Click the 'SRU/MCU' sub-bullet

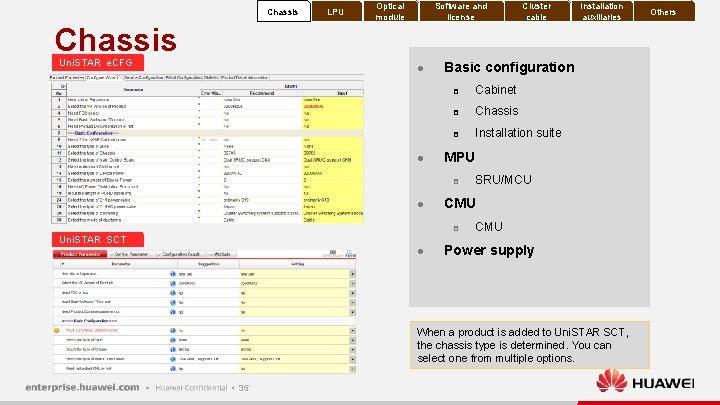click(x=503, y=180)
